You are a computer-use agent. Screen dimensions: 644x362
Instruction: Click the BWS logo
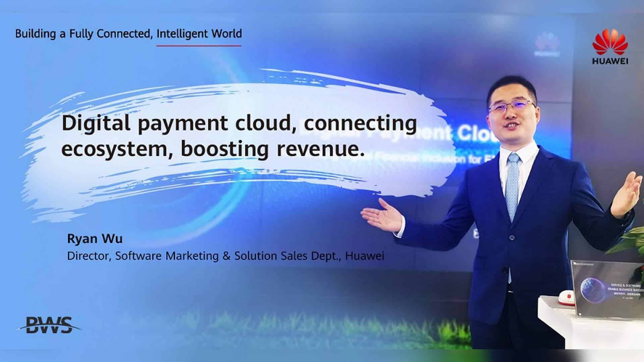50,325
